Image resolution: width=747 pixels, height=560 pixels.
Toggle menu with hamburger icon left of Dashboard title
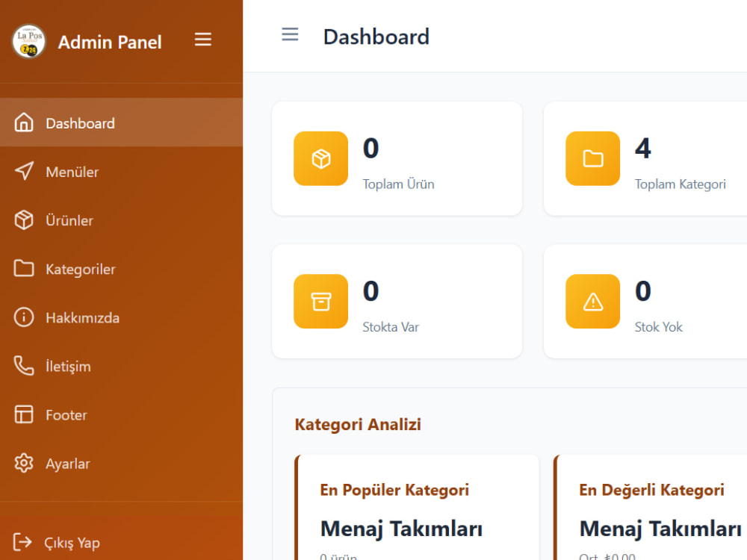point(290,34)
